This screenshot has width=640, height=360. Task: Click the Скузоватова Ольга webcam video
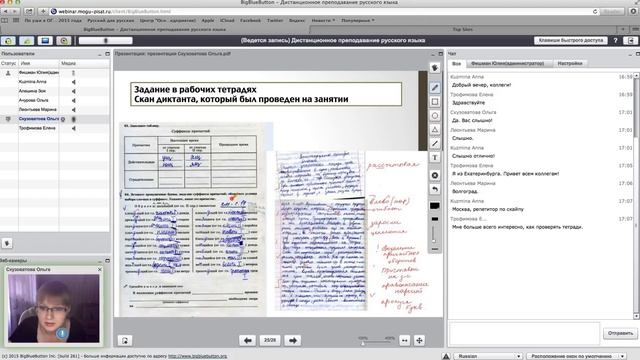click(x=53, y=308)
